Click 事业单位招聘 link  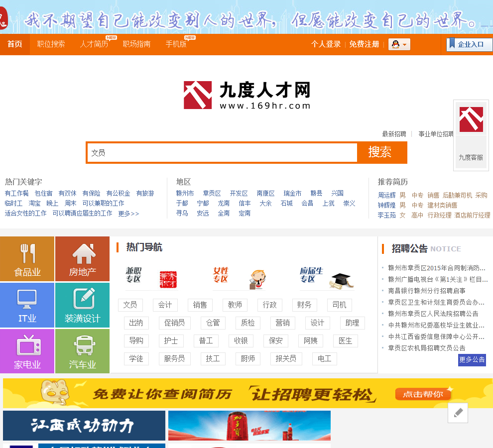point(436,134)
